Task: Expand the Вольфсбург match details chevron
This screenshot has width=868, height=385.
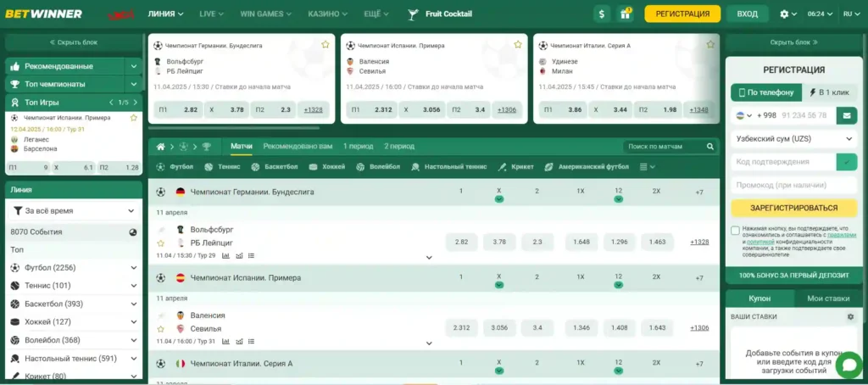Action: click(429, 258)
